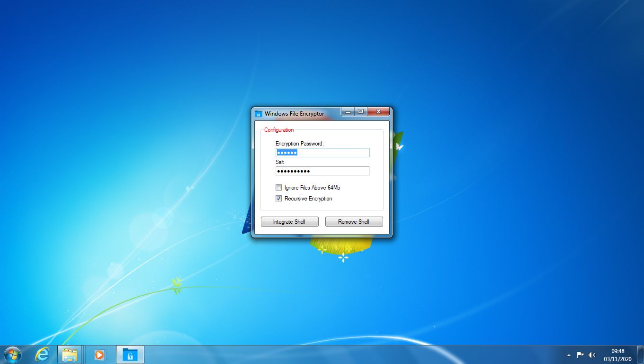644x364 pixels.
Task: Open Windows Media Player from the taskbar
Action: click(99, 355)
